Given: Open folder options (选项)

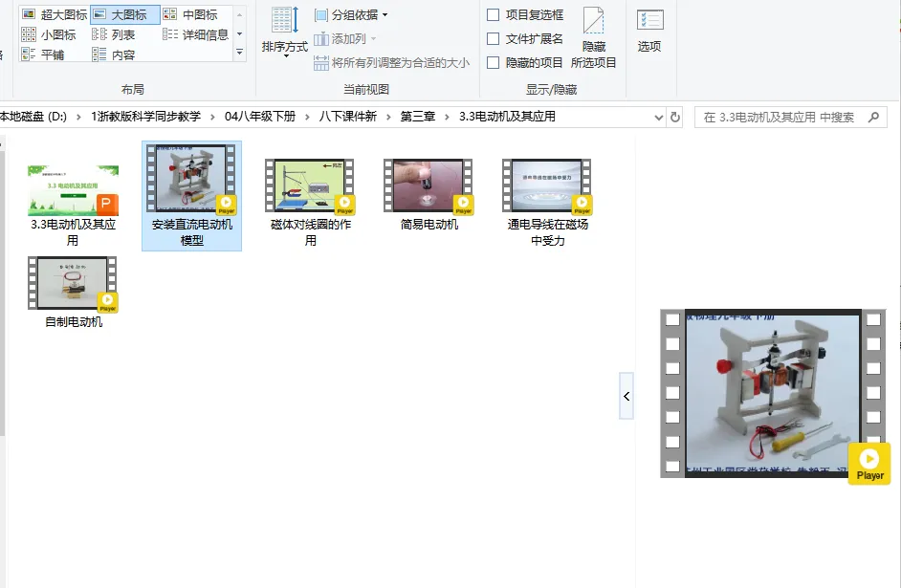Looking at the screenshot, I should pos(649,33).
